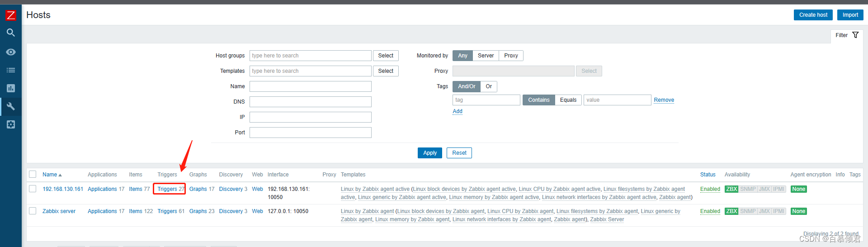Open host 192.168.130.161
Viewport: 868px width, 247px height.
(x=63, y=189)
